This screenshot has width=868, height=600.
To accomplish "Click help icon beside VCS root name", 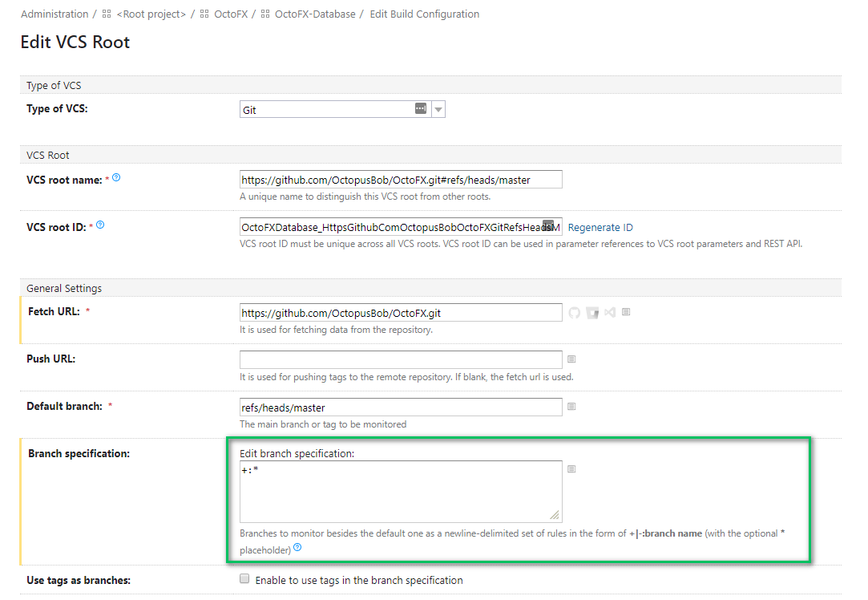I will click(116, 177).
